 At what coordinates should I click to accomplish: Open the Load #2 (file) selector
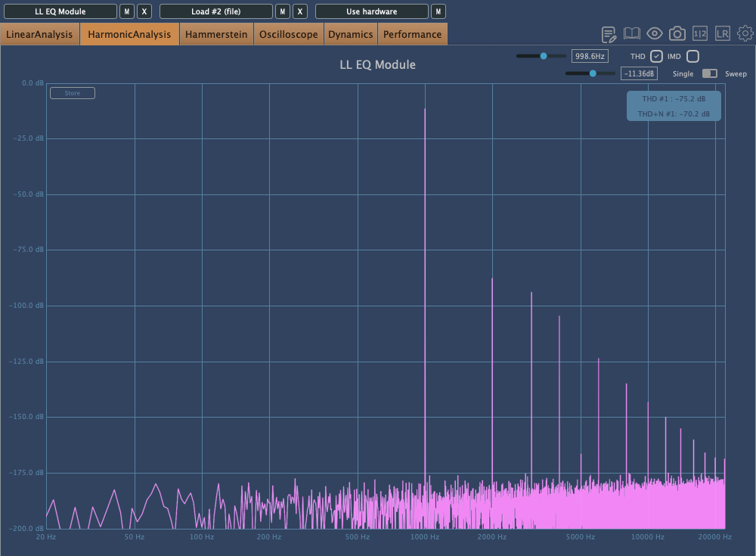click(x=216, y=11)
